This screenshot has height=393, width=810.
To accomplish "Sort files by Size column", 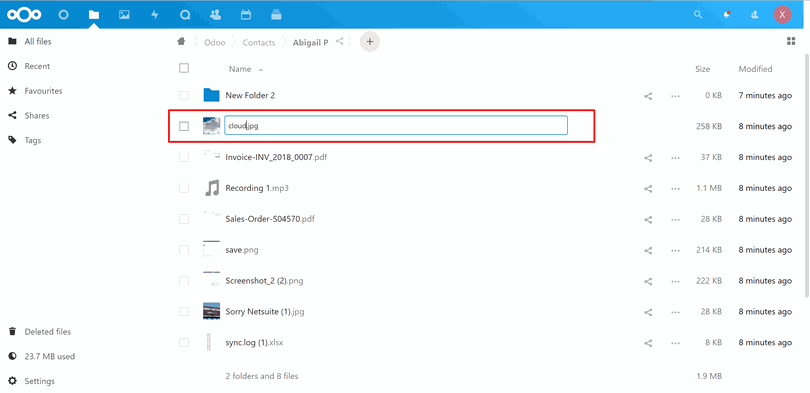I will pos(702,69).
